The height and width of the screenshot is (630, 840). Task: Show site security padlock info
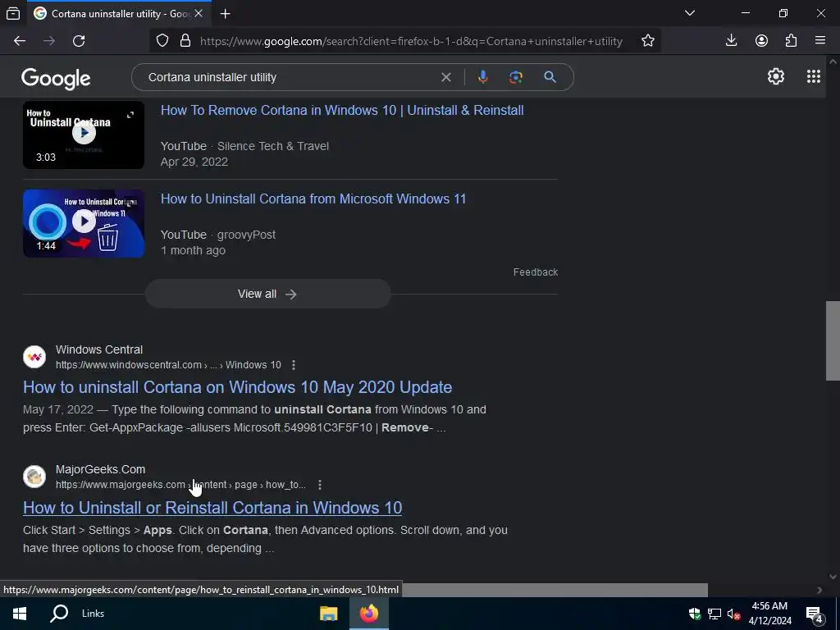[185, 41]
